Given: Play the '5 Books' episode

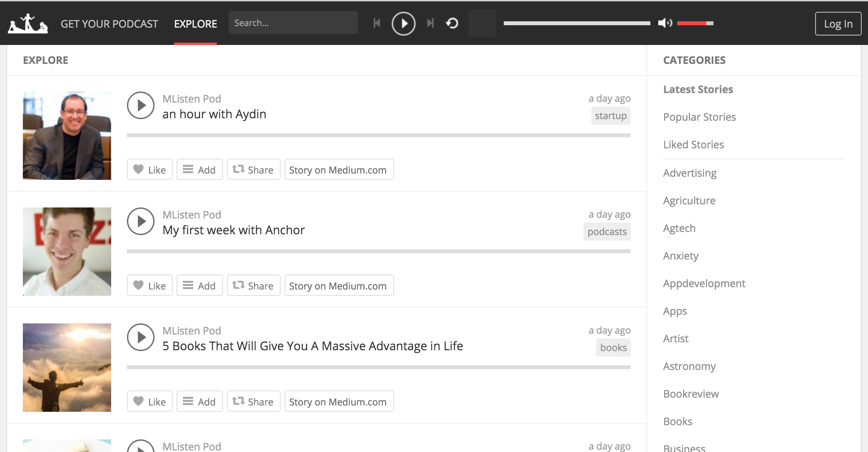Looking at the screenshot, I should pyautogui.click(x=140, y=337).
